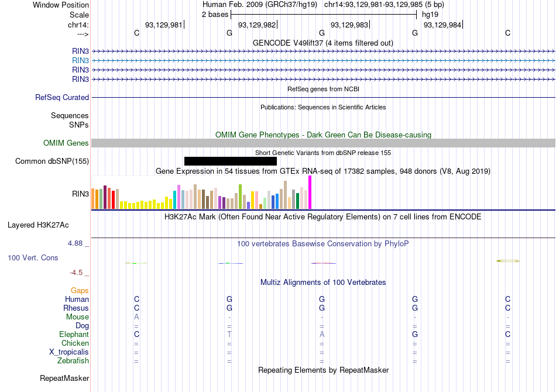This screenshot has width=556, height=392.
Task: Click the GTEx Gene Expression track title
Action: 323,171
